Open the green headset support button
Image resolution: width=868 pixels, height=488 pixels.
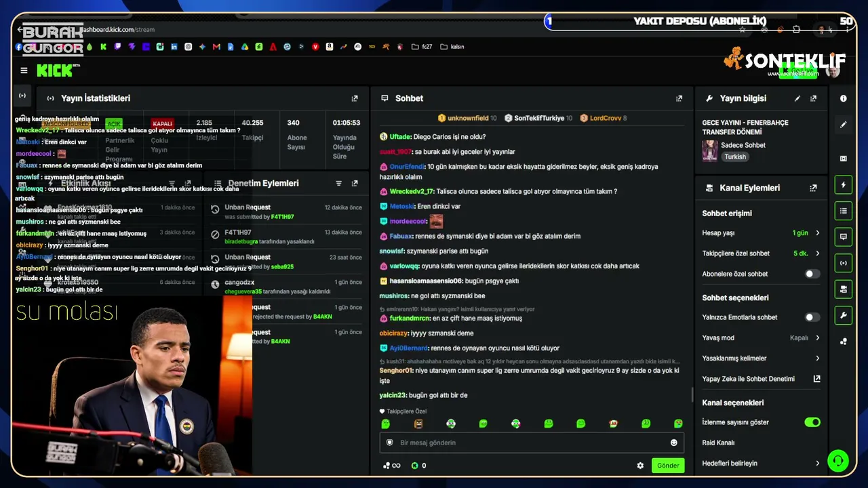click(838, 461)
